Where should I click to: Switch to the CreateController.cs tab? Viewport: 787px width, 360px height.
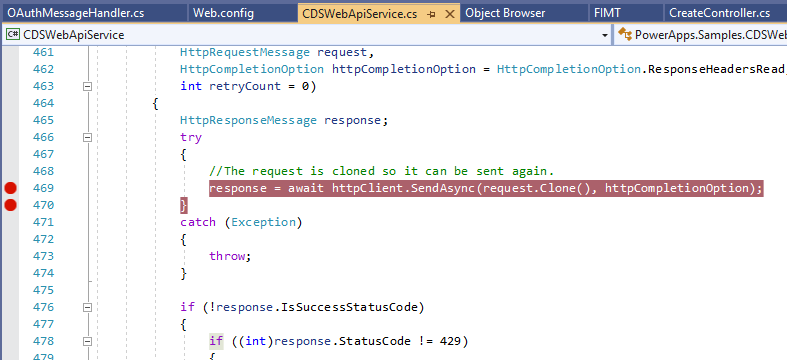(x=719, y=13)
